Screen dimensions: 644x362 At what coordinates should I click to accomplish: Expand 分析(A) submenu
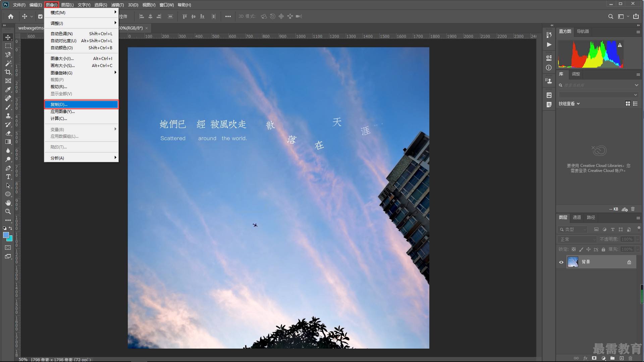tap(81, 158)
